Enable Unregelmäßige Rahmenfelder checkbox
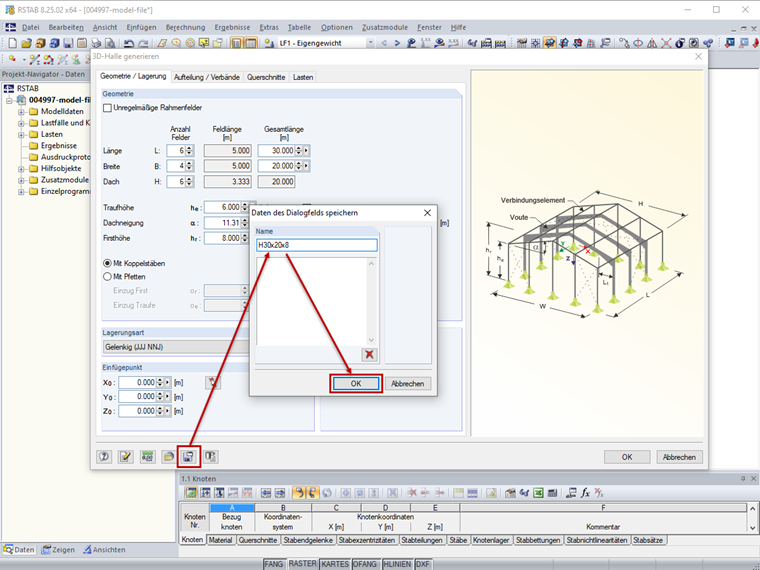Image resolution: width=760 pixels, height=570 pixels. [108, 108]
